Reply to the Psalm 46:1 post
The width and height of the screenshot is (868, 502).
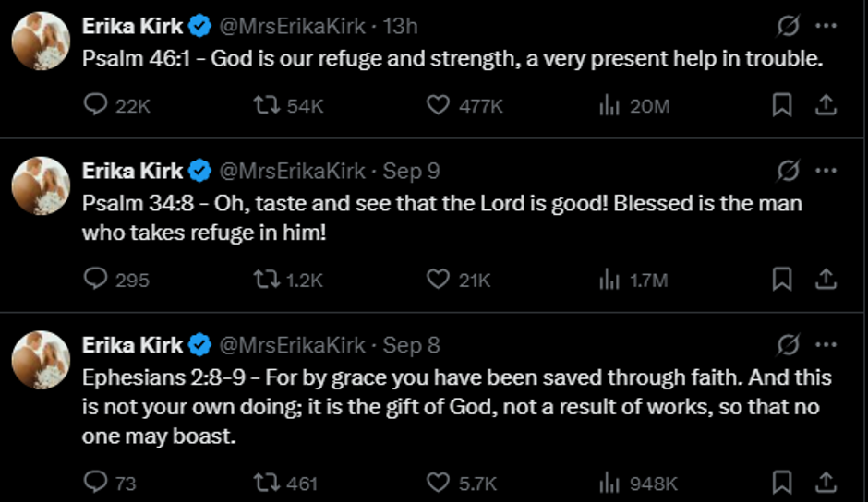point(96,106)
